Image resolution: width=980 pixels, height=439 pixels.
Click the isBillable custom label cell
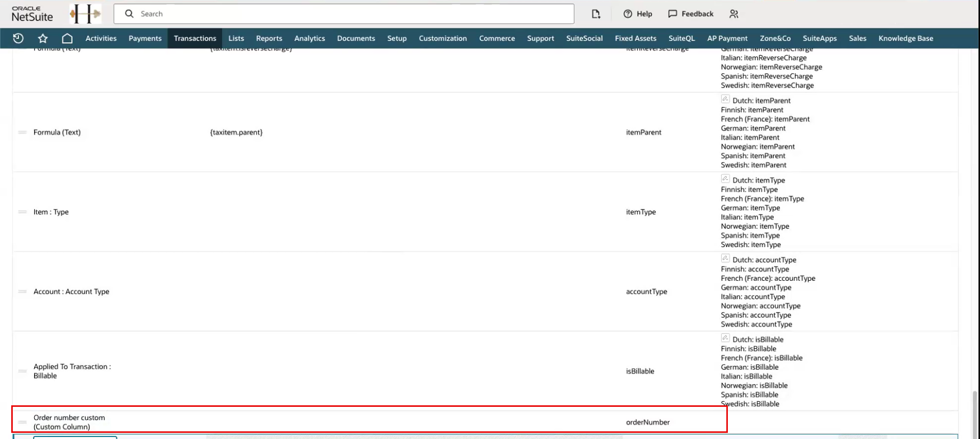click(640, 371)
